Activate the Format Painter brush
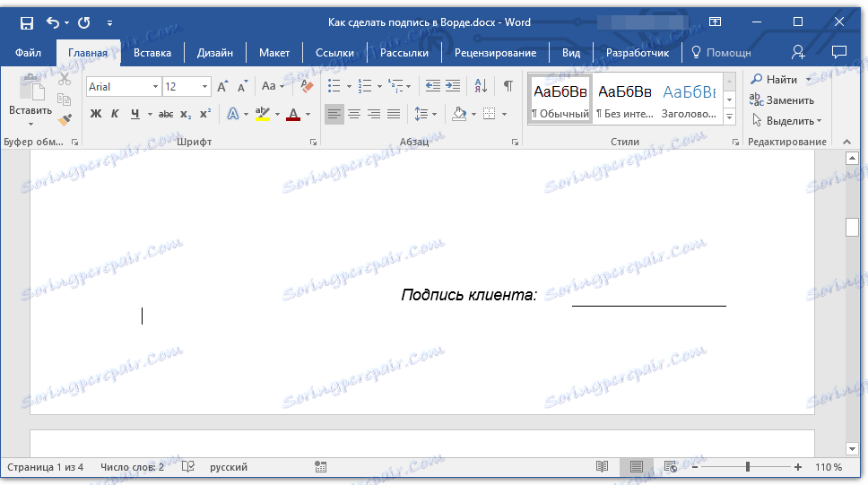Screen dimensions: 868x485 click(65, 119)
